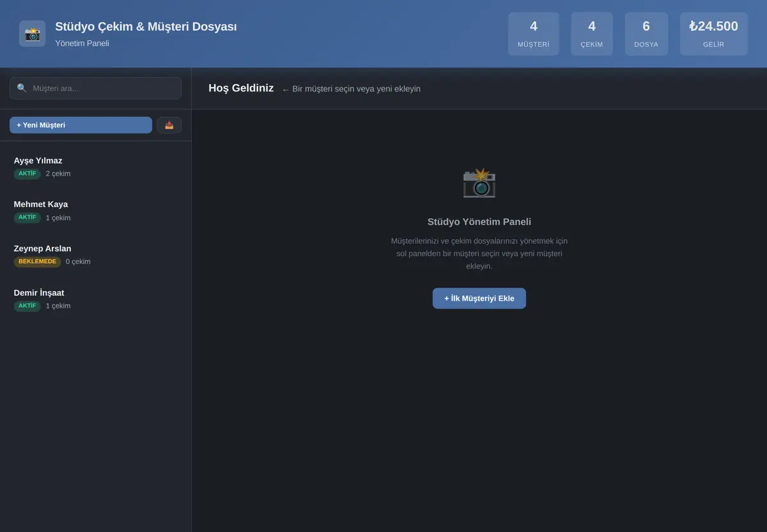The width and height of the screenshot is (767, 532).
Task: Click the 'Hoş Geldiniz' heading
Action: pyautogui.click(x=241, y=88)
